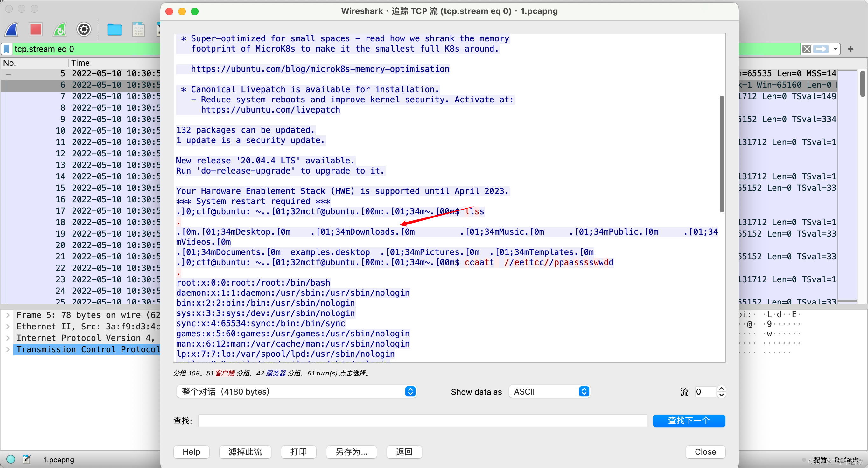The width and height of the screenshot is (868, 468).
Task: Open capture options gear icon
Action: [84, 30]
